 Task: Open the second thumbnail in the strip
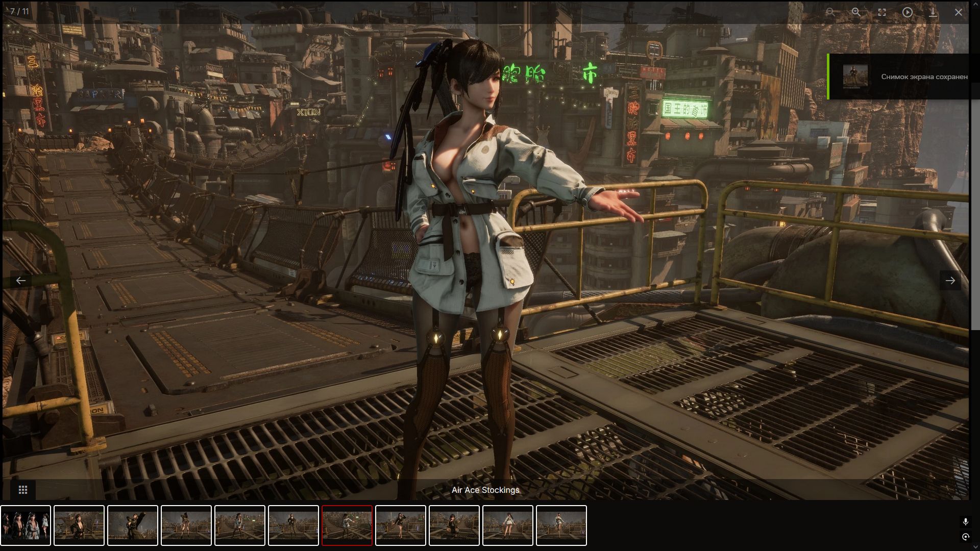79,525
